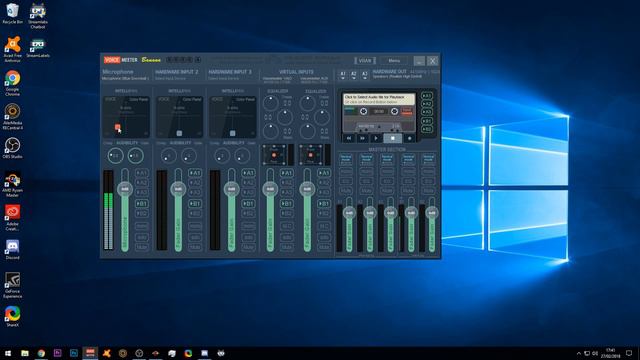Click the taskbar clock showing date
The image size is (640, 360).
[x=610, y=353]
